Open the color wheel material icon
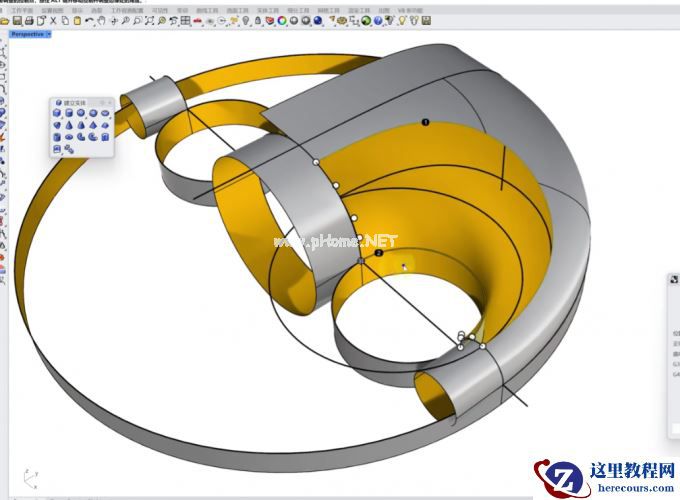 point(282,20)
